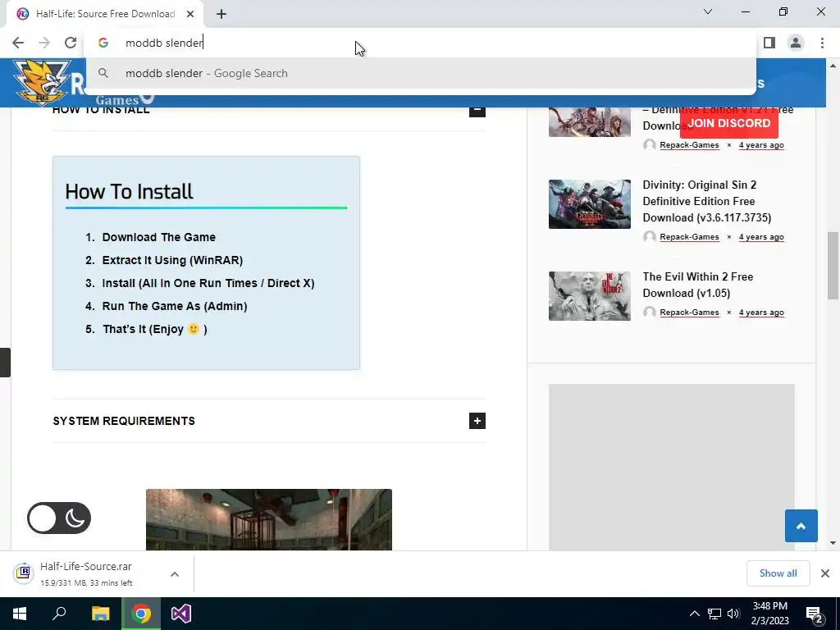Image resolution: width=840 pixels, height=630 pixels.
Task: Open Visual Studio from the taskbar
Action: (181, 614)
